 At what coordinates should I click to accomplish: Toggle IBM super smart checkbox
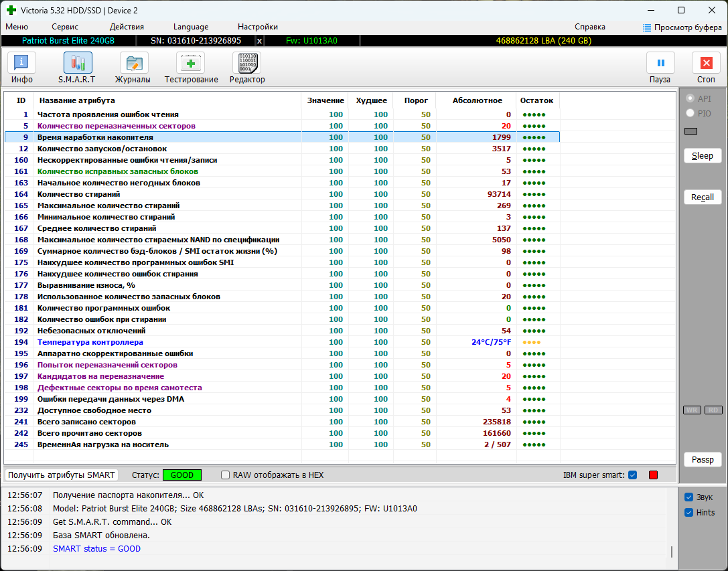(632, 475)
